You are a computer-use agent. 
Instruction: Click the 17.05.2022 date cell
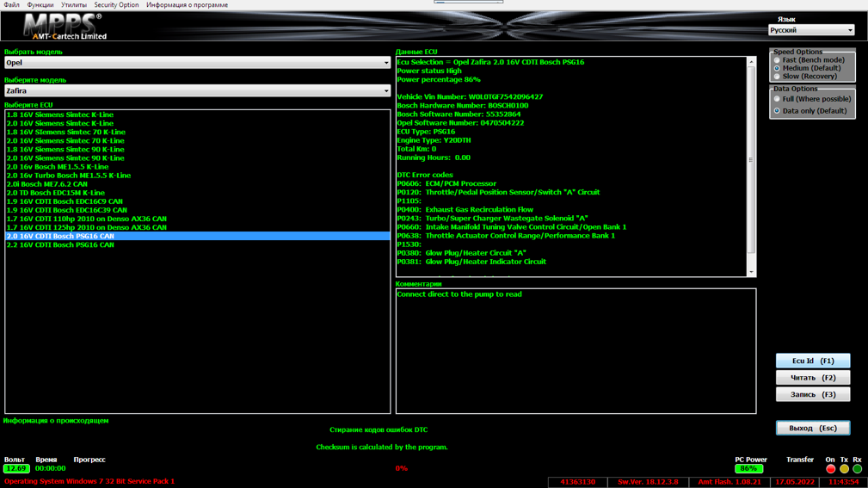794,483
